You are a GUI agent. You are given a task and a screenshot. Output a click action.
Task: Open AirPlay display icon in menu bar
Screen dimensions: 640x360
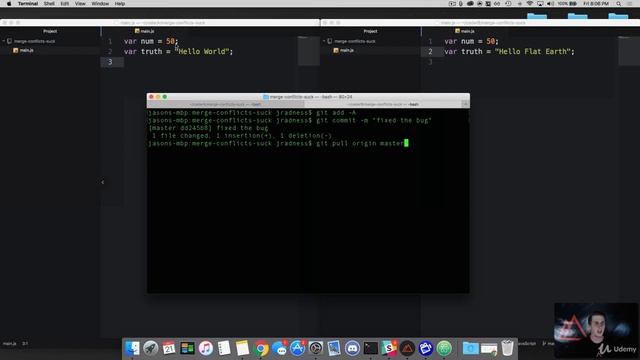[x=540, y=4]
